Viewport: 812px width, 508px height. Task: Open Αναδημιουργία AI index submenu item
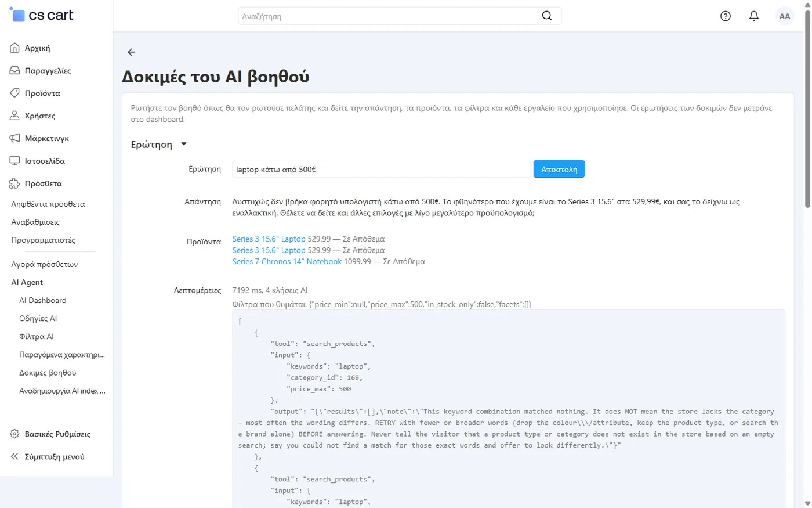62,391
